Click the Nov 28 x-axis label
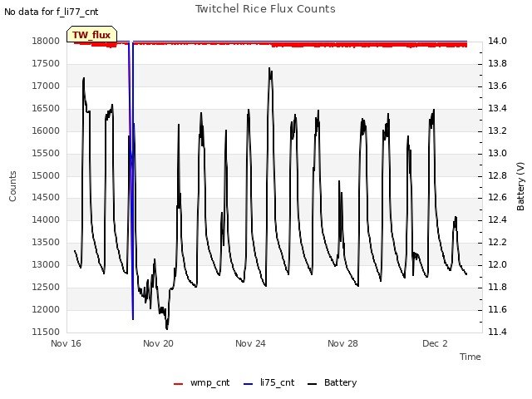Viewport: 532px width, 399px height. [342, 343]
